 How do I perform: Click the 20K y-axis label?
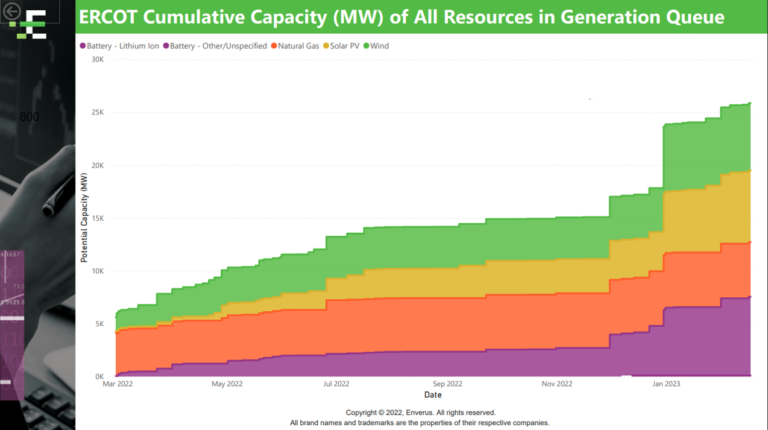click(97, 166)
